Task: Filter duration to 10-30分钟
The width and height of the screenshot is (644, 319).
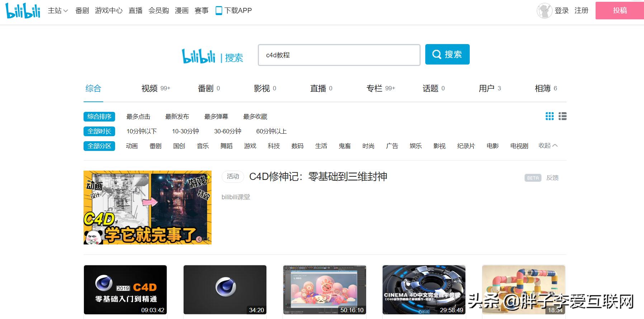Action: [185, 131]
